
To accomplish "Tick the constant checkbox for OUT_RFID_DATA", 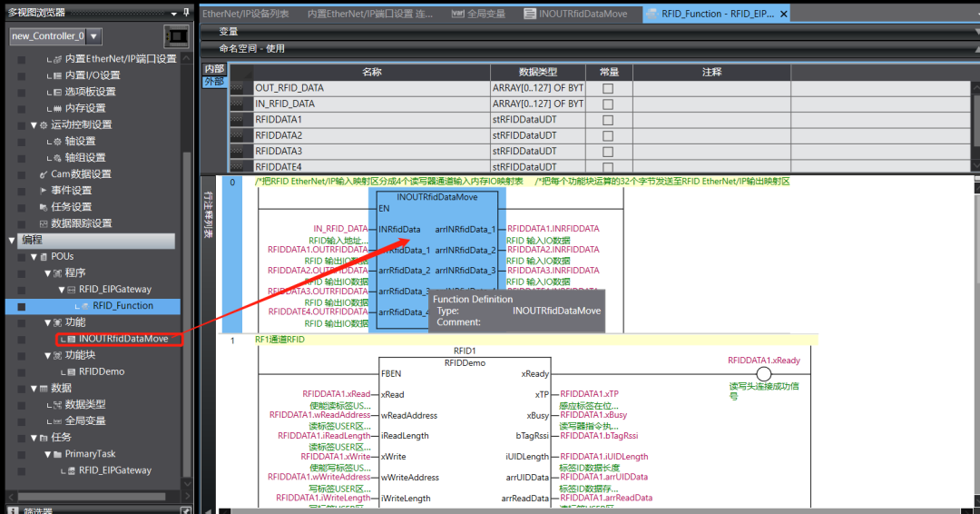I will tap(608, 88).
